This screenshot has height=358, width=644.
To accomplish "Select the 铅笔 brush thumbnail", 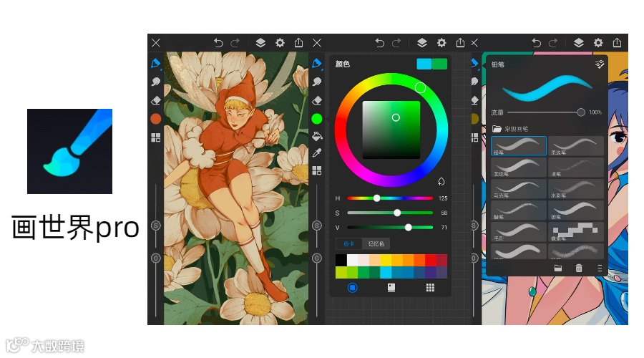I will [x=519, y=146].
